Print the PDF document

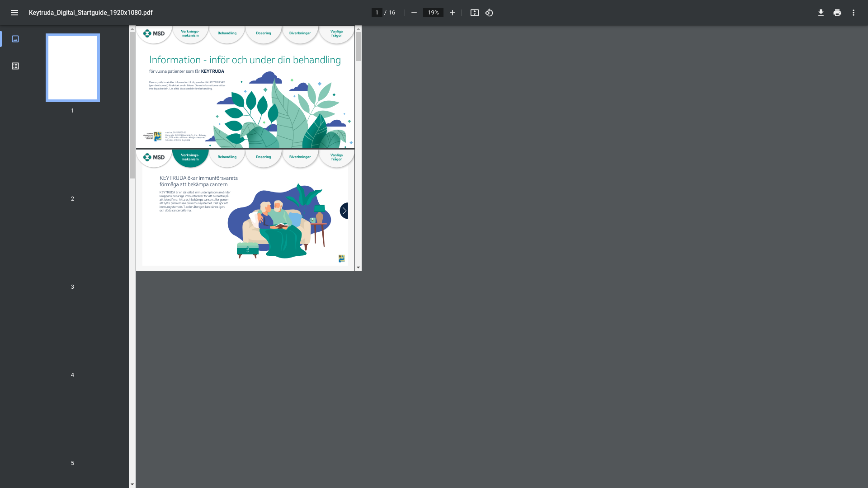[x=837, y=13]
